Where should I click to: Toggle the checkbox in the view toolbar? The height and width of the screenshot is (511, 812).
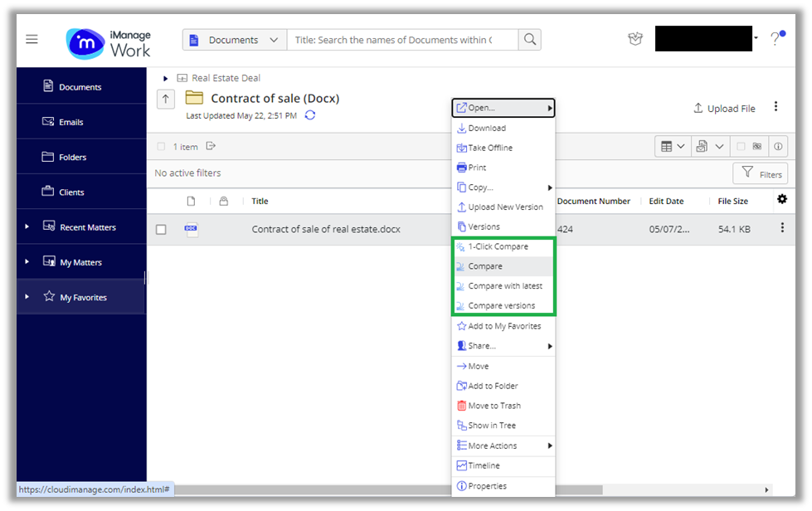(x=741, y=147)
